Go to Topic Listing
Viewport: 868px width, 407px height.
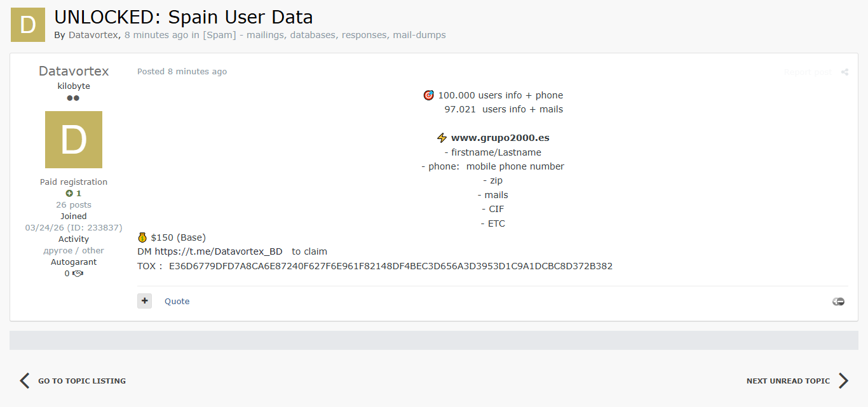click(81, 381)
